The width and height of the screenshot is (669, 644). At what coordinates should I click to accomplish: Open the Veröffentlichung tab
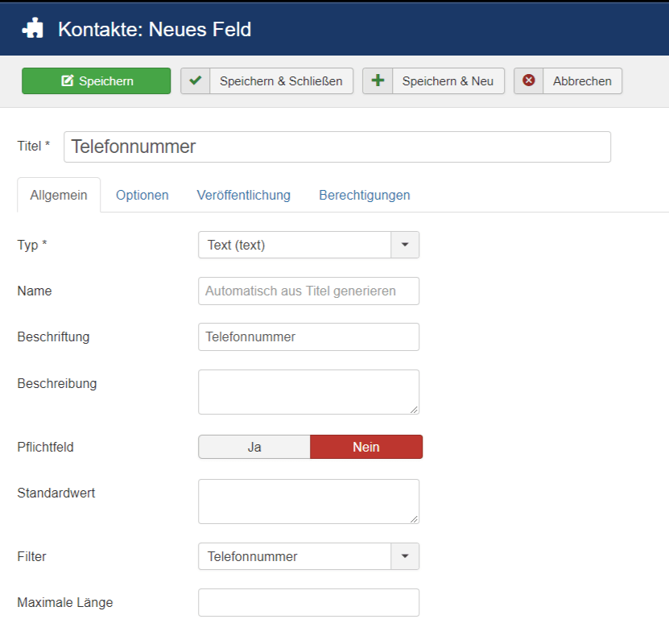243,195
